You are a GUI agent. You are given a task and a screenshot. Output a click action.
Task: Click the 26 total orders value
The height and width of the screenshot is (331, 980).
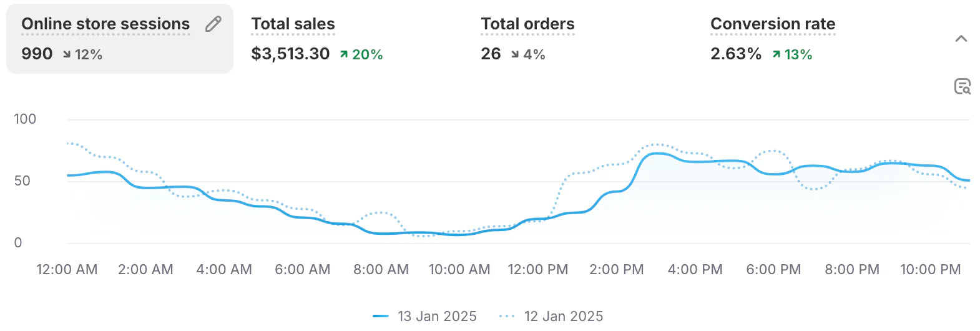tap(491, 54)
